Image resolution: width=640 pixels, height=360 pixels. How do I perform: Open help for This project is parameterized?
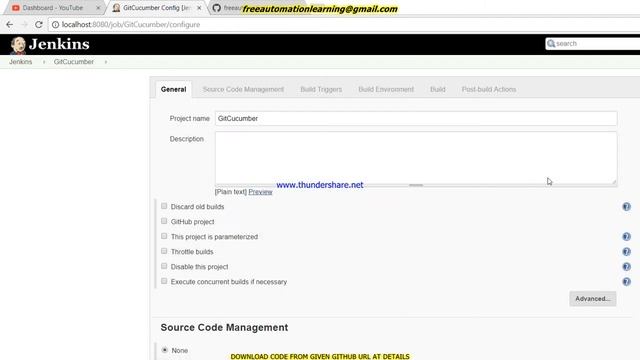[626, 237]
